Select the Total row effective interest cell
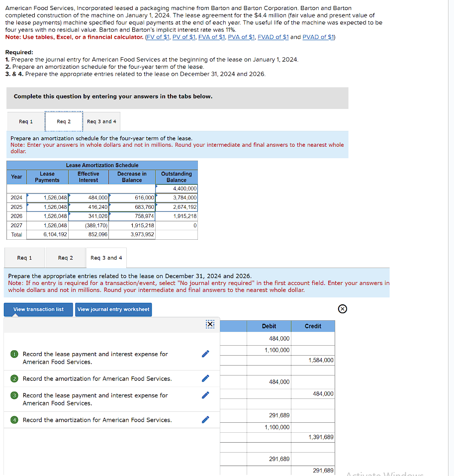The width and height of the screenshot is (454, 476). (89, 234)
